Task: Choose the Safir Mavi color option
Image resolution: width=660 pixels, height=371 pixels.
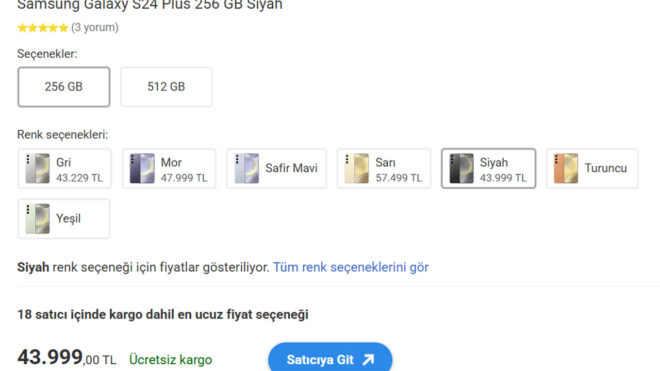Action: click(x=276, y=168)
